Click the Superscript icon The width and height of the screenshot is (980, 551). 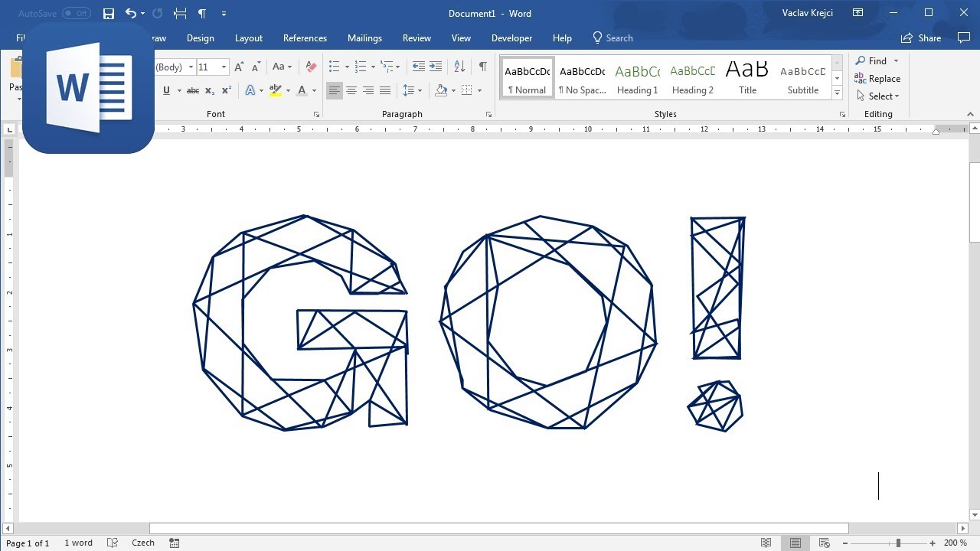[227, 90]
